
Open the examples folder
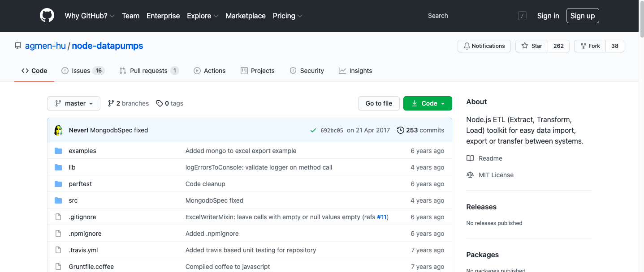pos(82,151)
